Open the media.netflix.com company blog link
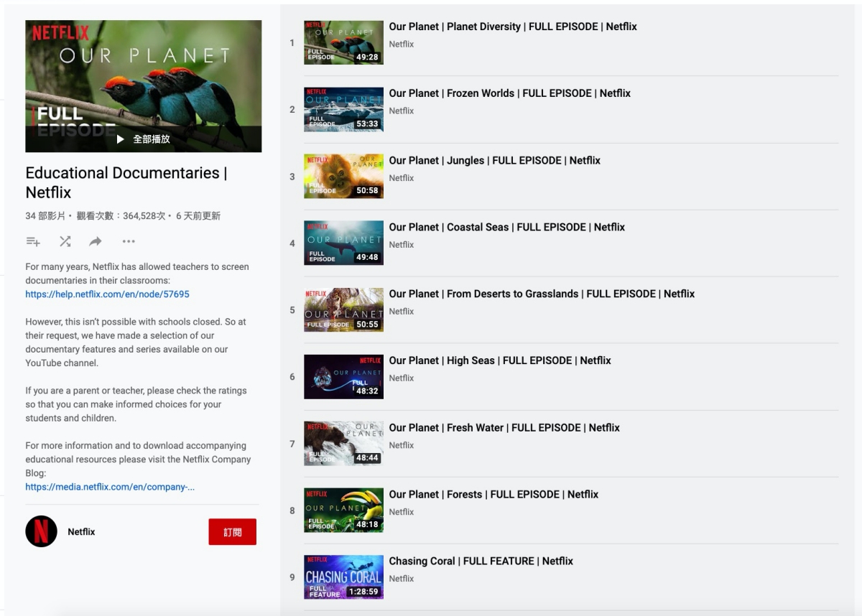Image resolution: width=862 pixels, height=616 pixels. (110, 487)
